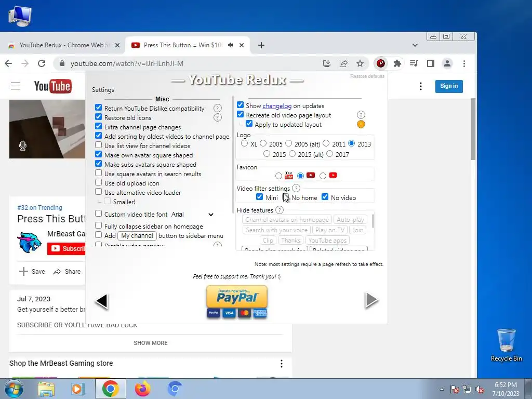532x399 pixels.
Task: Open the media control icon in toolbar
Action: pos(414,63)
